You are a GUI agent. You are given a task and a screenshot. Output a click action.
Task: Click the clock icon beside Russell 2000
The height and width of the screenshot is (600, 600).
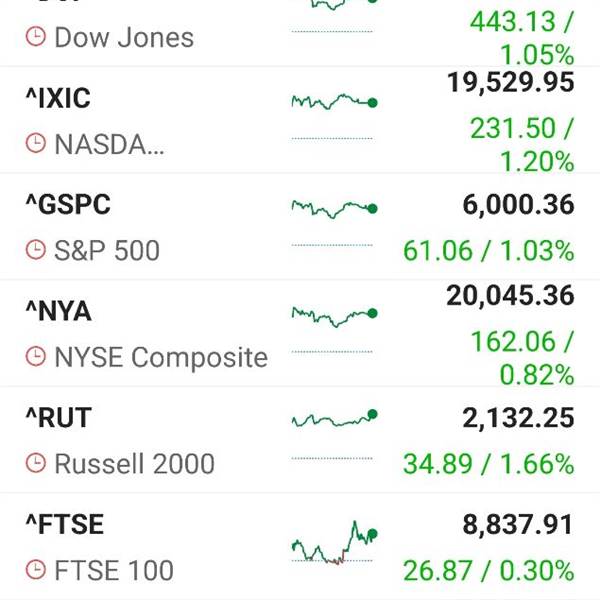click(x=36, y=463)
